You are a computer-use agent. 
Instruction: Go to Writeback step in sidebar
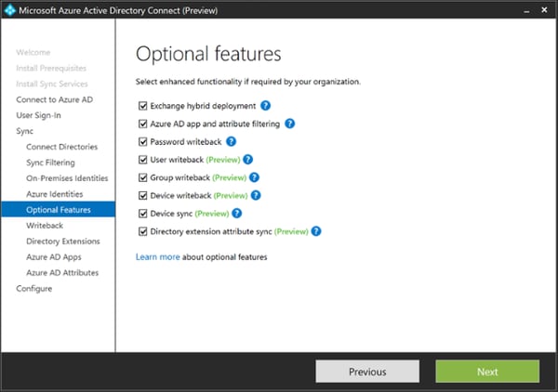point(45,226)
